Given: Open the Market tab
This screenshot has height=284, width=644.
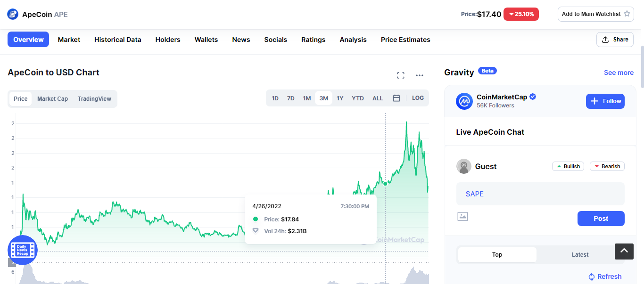Looking at the screenshot, I should (69, 40).
